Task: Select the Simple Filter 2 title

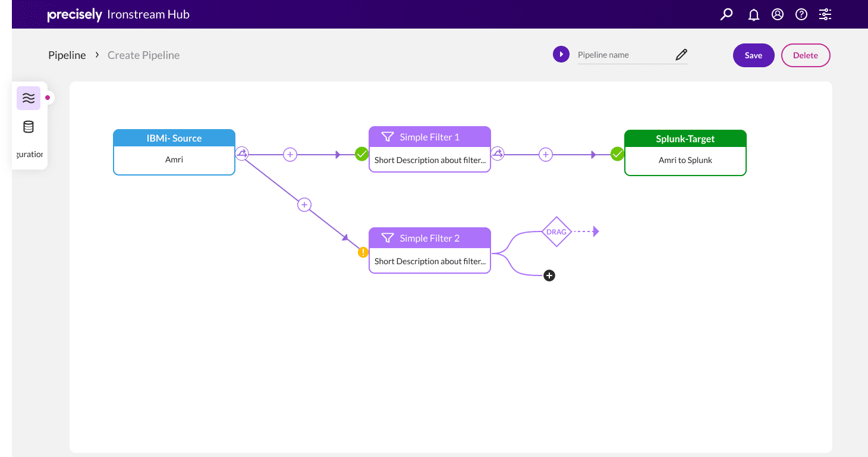Action: click(x=429, y=238)
